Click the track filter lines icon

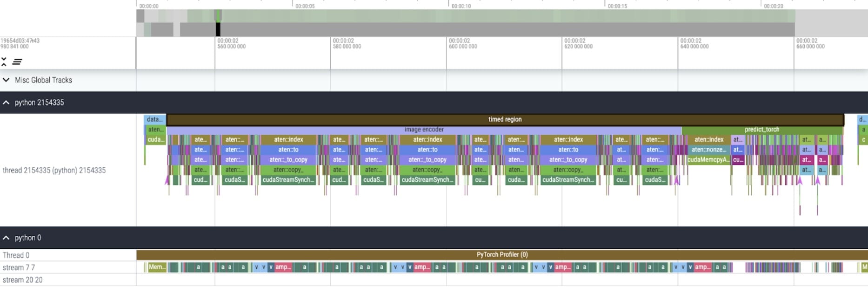point(17,61)
